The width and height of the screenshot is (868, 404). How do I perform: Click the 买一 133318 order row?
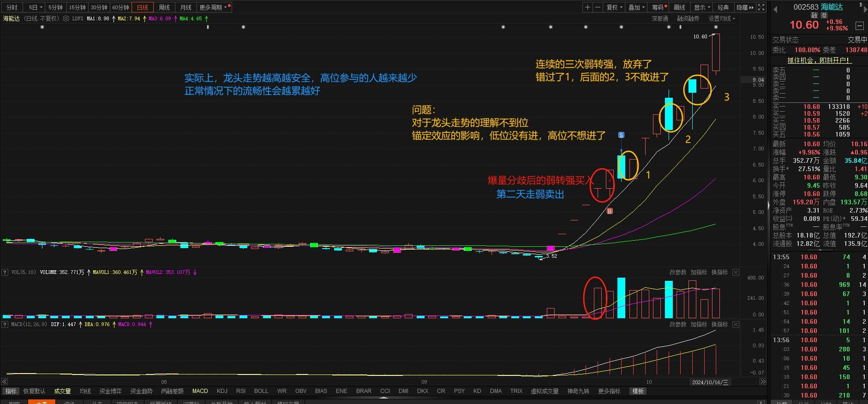(x=820, y=107)
